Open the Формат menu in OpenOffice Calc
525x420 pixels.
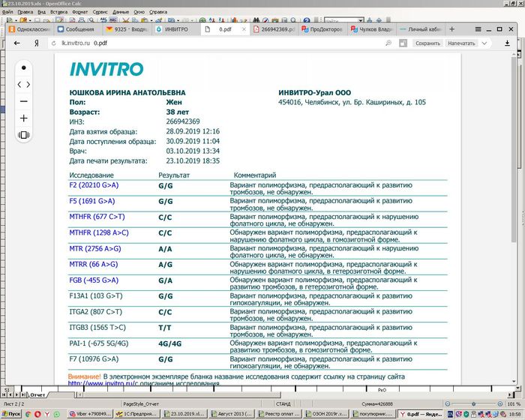coord(81,13)
